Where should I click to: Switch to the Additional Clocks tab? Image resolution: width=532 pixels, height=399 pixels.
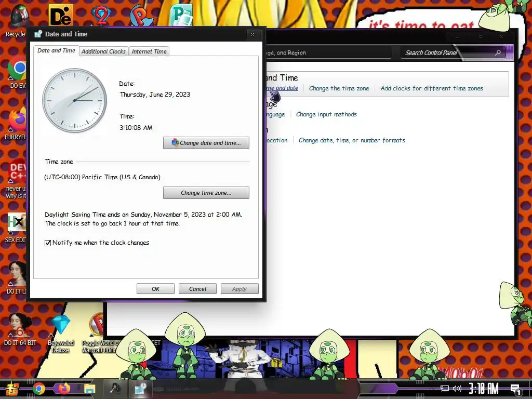coord(103,51)
